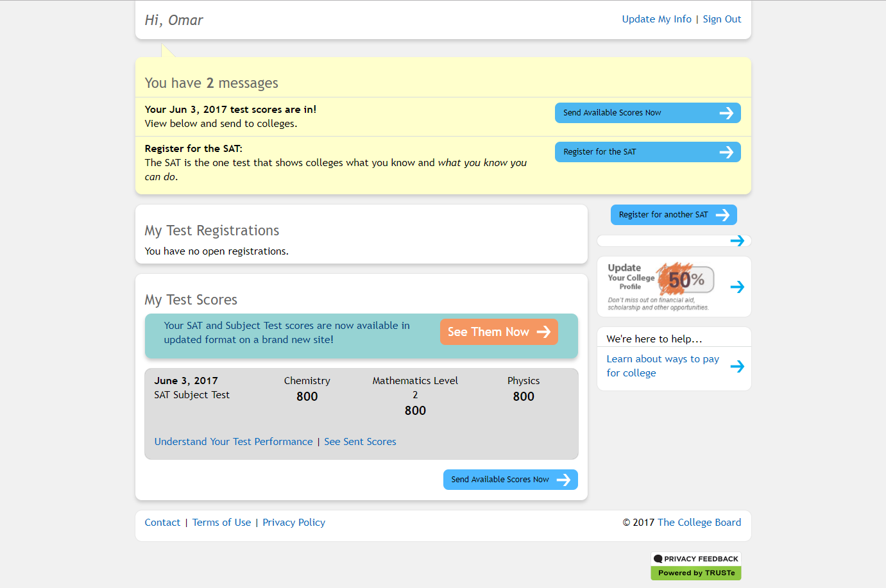886x588 pixels.
Task: Open the See Sent Scores link
Action: point(360,442)
